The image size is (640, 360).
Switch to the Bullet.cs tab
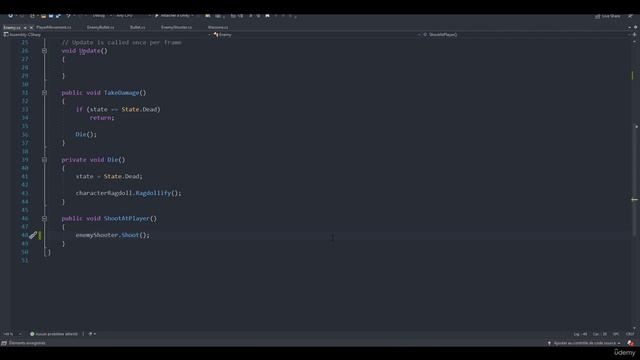[138, 27]
